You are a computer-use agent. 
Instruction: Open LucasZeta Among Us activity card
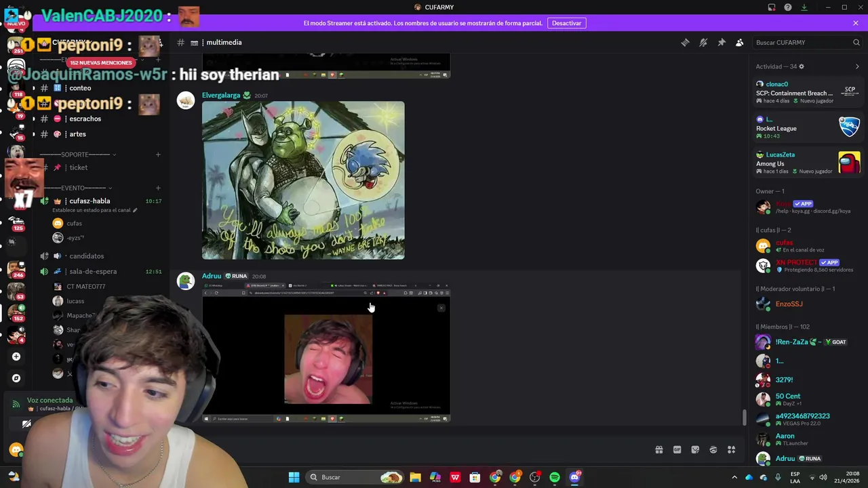[x=808, y=163]
